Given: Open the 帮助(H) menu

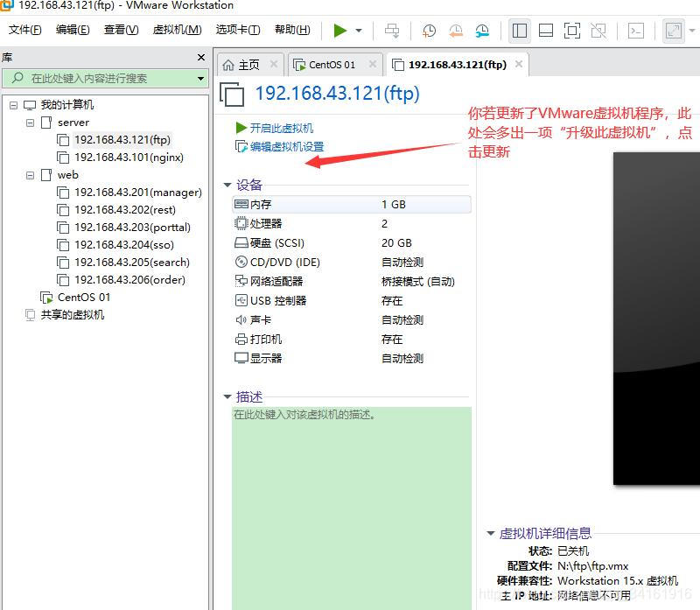Looking at the screenshot, I should pyautogui.click(x=292, y=30).
